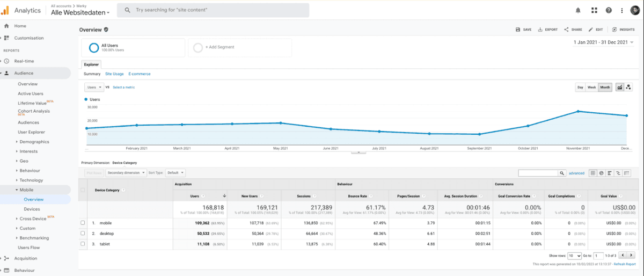The height and width of the screenshot is (276, 644).
Task: Click EDIT button
Action: tap(596, 30)
